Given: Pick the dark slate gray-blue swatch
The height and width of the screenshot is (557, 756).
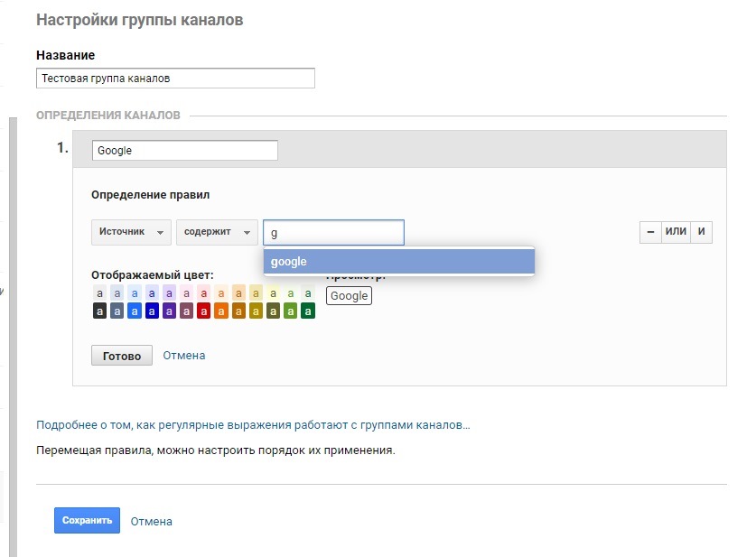Looking at the screenshot, I should pyautogui.click(x=117, y=311).
